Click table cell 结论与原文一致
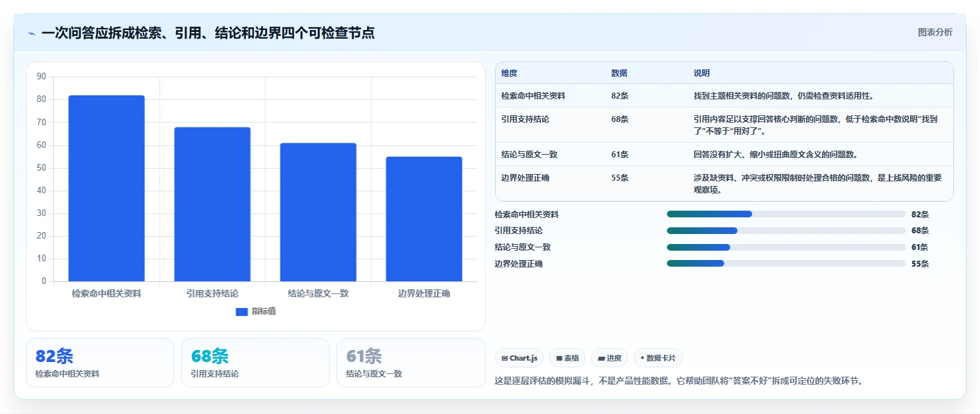The width and height of the screenshot is (980, 414). (529, 154)
